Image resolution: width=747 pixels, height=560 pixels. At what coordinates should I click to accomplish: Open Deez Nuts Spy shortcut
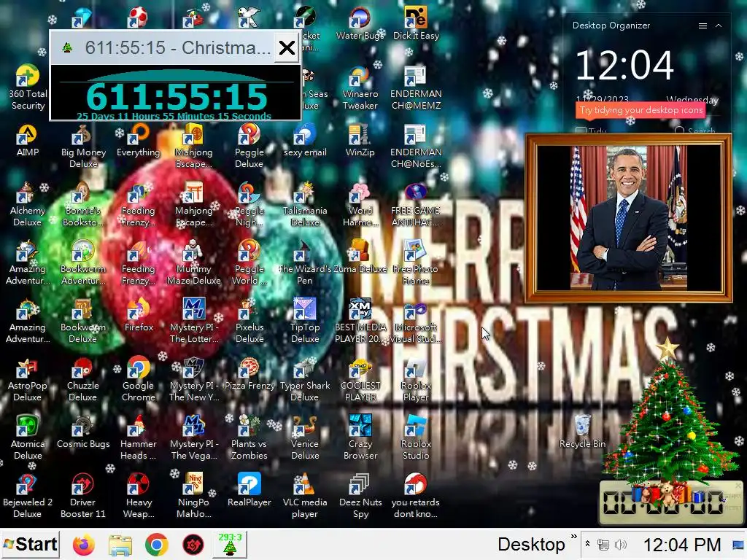click(x=360, y=496)
